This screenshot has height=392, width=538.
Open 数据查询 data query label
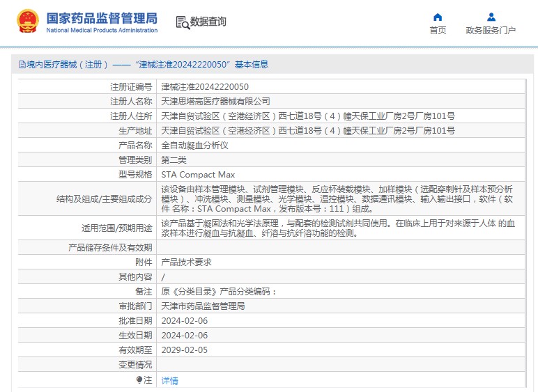208,22
